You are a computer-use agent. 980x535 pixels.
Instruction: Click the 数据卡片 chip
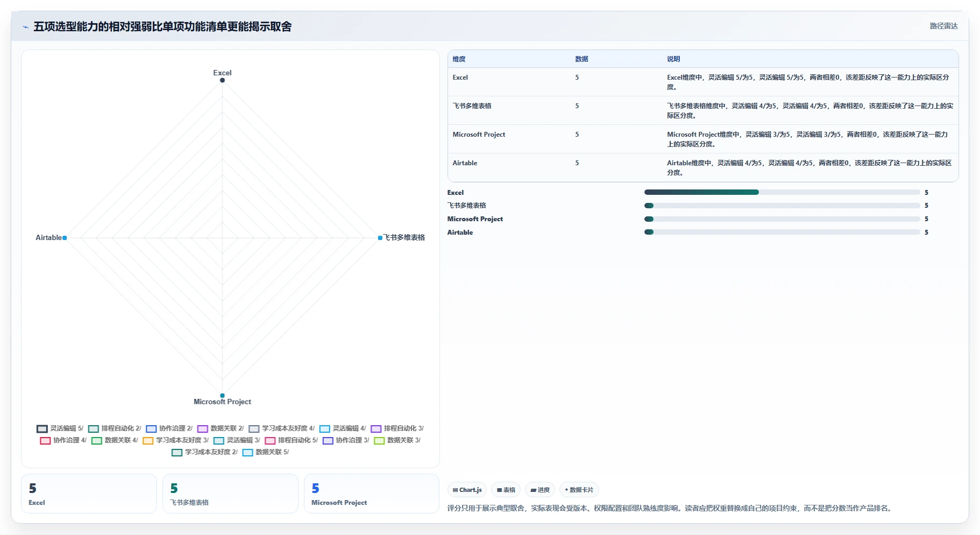point(579,490)
